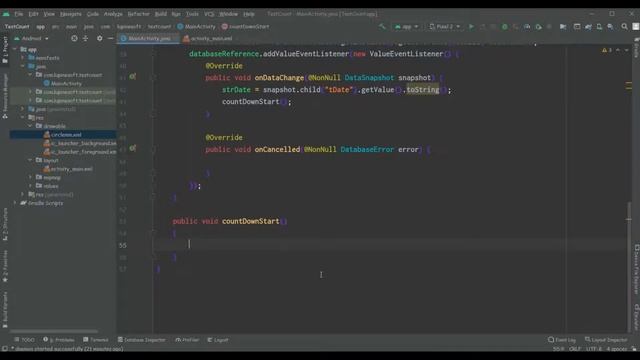This screenshot has width=640, height=360.
Task: Open the Pixel 2 device dropdown
Action: (444, 27)
